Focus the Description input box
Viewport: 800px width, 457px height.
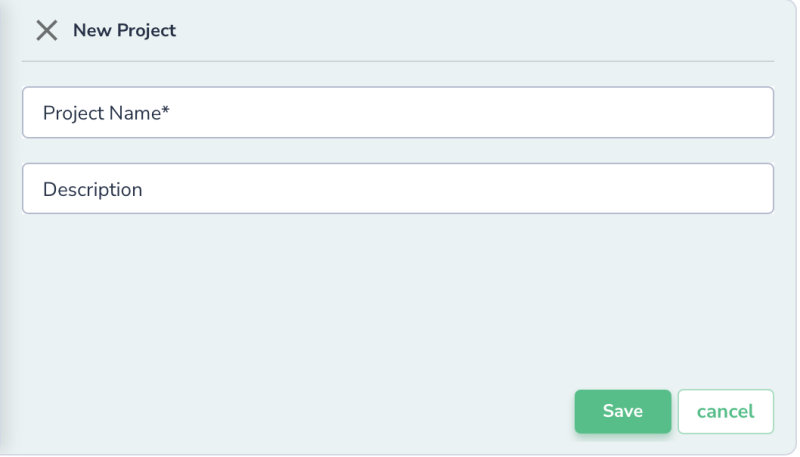tap(398, 188)
